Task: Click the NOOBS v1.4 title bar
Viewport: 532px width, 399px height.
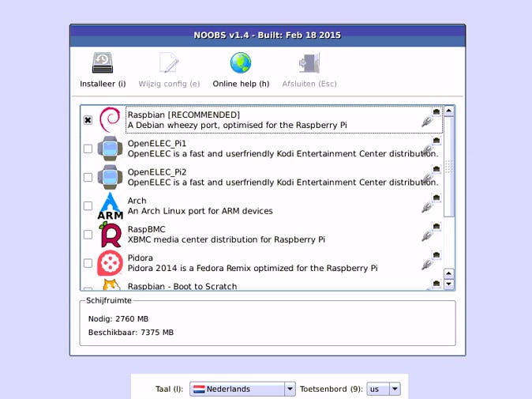Action: (x=268, y=36)
